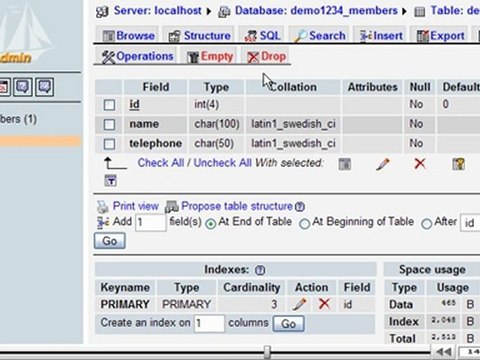Open the Operations tab
Viewport: 480px width, 360px height.
(137, 56)
